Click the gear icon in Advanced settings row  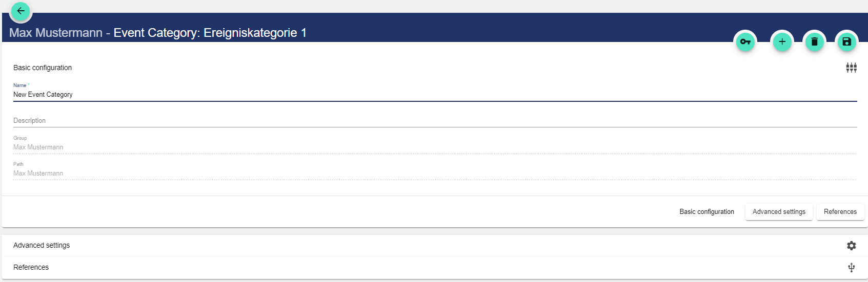(x=851, y=246)
